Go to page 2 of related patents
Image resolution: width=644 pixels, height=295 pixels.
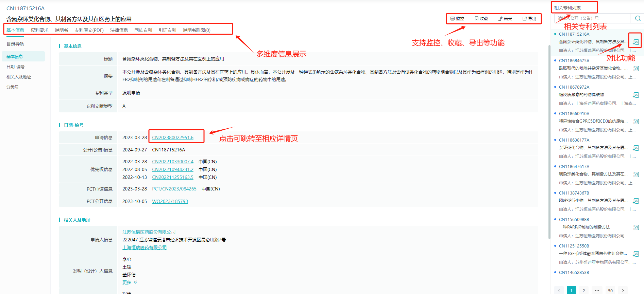pos(584,291)
